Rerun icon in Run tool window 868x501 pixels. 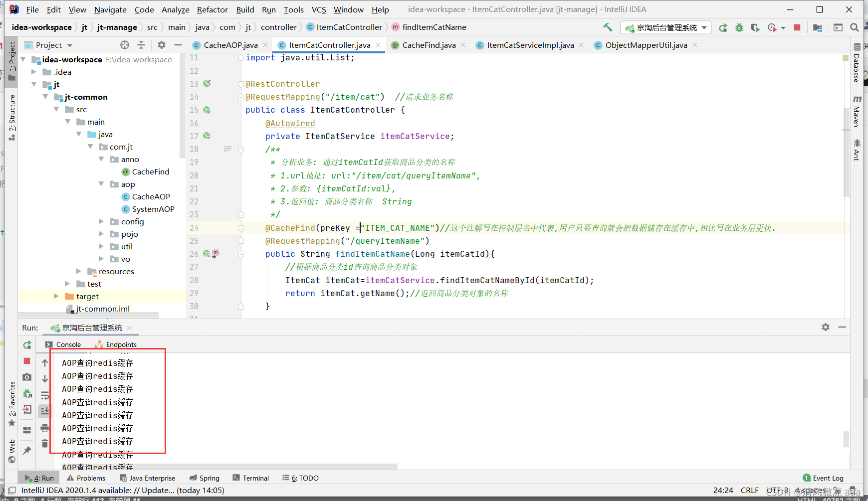(27, 345)
